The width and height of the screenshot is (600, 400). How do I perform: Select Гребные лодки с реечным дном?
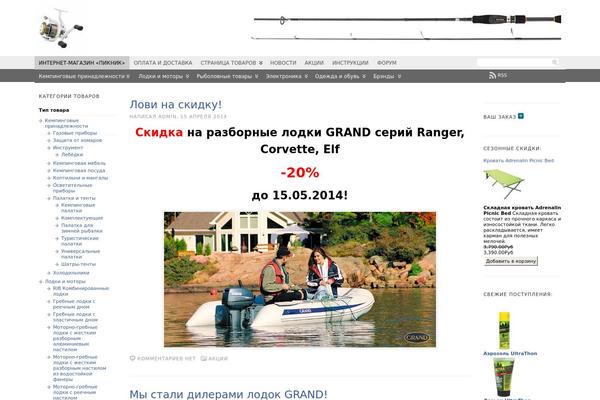tap(74, 304)
